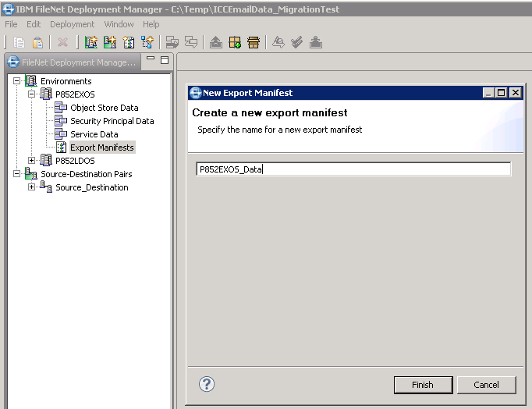The height and width of the screenshot is (409, 532).
Task: Click the first grayed data map toolbar icon
Action: [x=172, y=42]
